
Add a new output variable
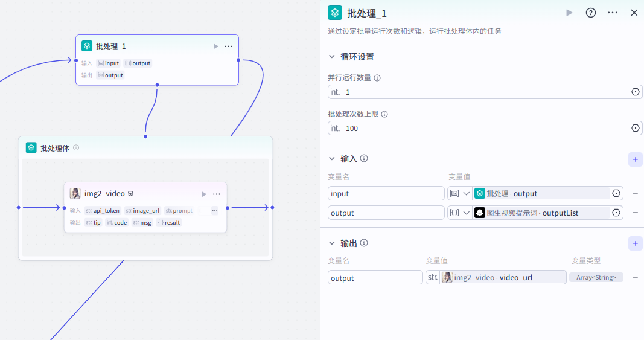click(636, 243)
